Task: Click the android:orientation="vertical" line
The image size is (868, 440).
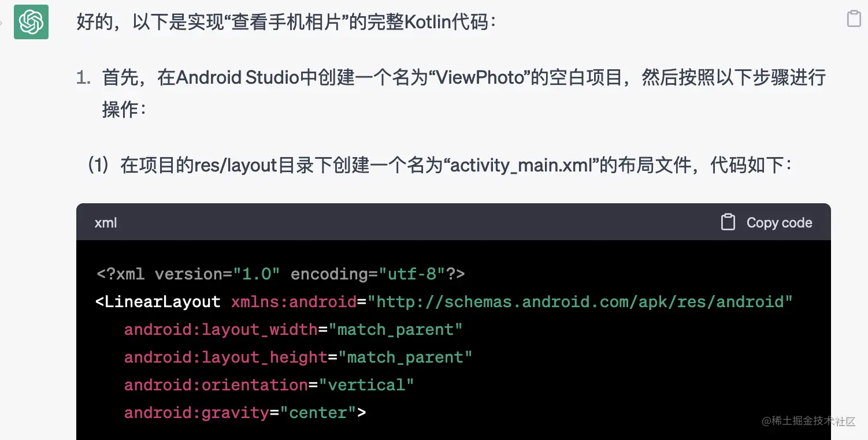Action: pos(269,385)
